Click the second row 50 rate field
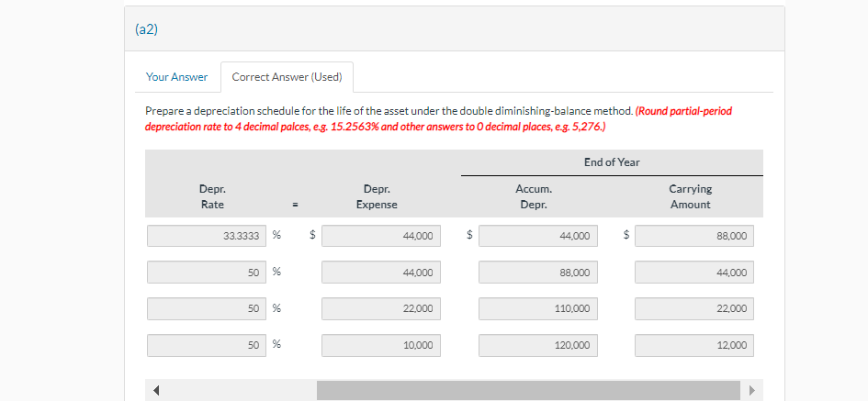 (x=207, y=273)
